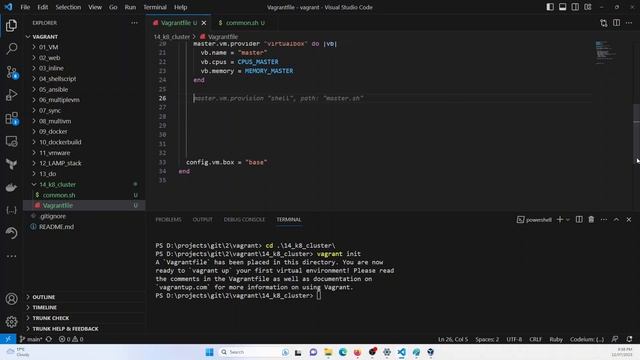This screenshot has width=640, height=360.
Task: Open editor more actions ellipsis
Action: point(629,23)
